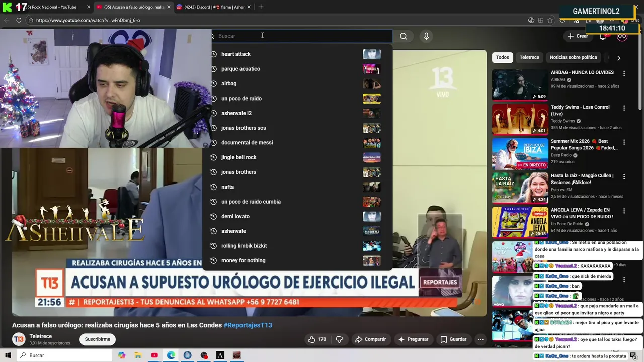Select the Teletrece filter chip
The height and width of the screenshot is (362, 644).
tap(529, 57)
